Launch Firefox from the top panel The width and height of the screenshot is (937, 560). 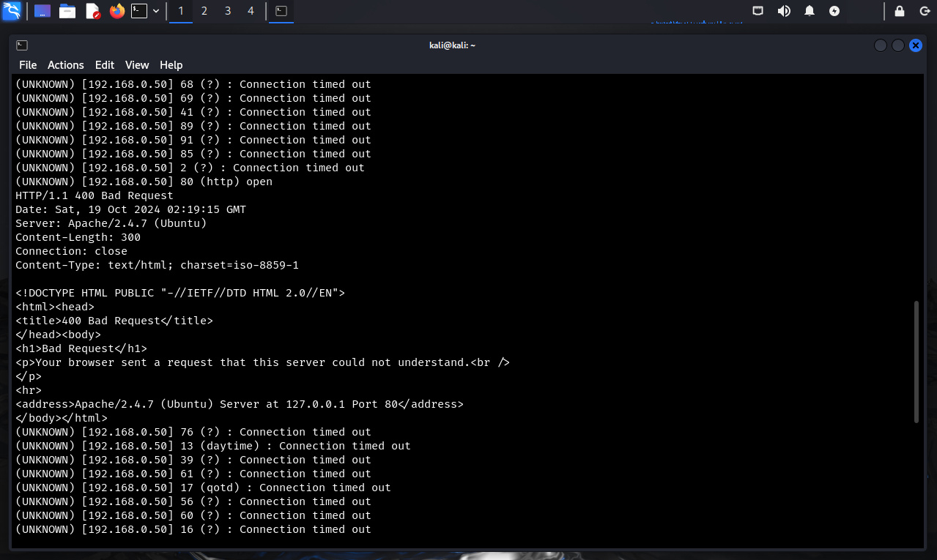click(x=117, y=11)
